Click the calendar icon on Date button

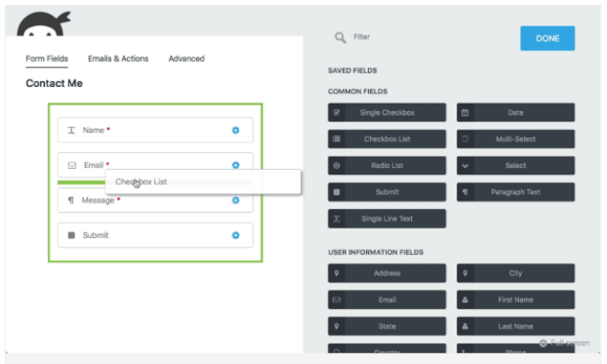[465, 113]
